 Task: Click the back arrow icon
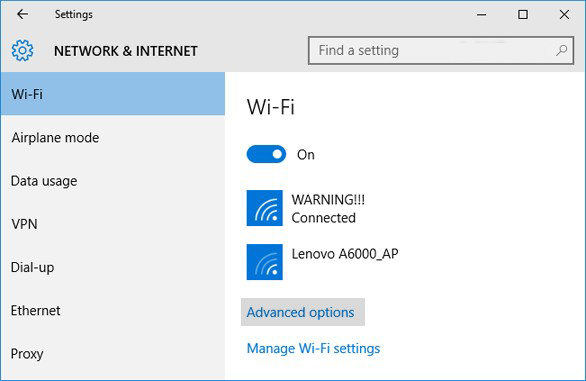[23, 14]
